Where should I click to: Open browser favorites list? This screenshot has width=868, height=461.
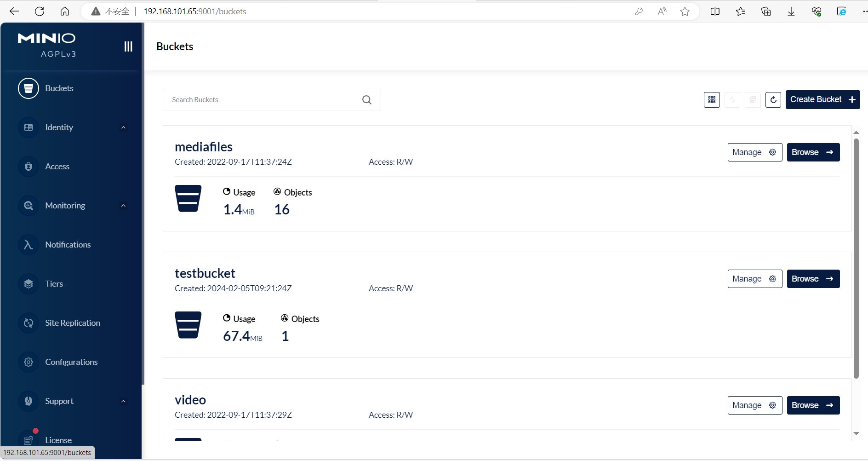coord(741,12)
